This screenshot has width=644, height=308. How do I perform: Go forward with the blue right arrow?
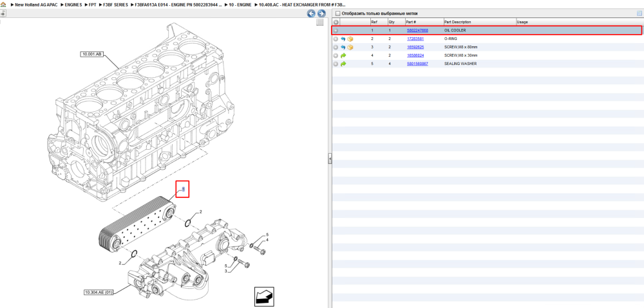coord(321,14)
